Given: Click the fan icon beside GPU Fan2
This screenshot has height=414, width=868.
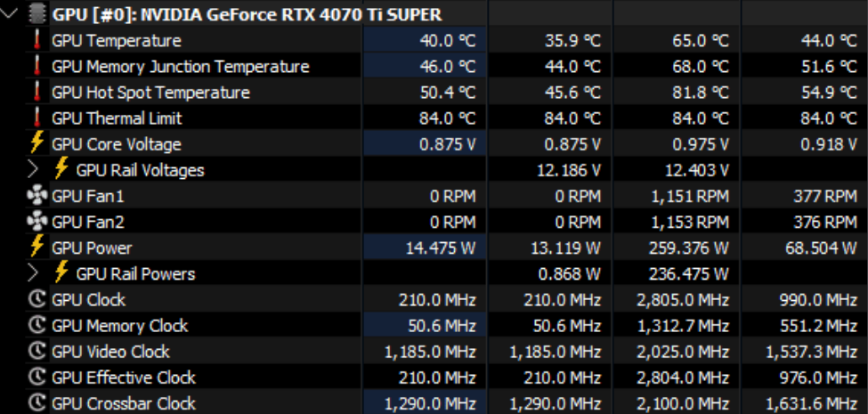Looking at the screenshot, I should pos(37,222).
